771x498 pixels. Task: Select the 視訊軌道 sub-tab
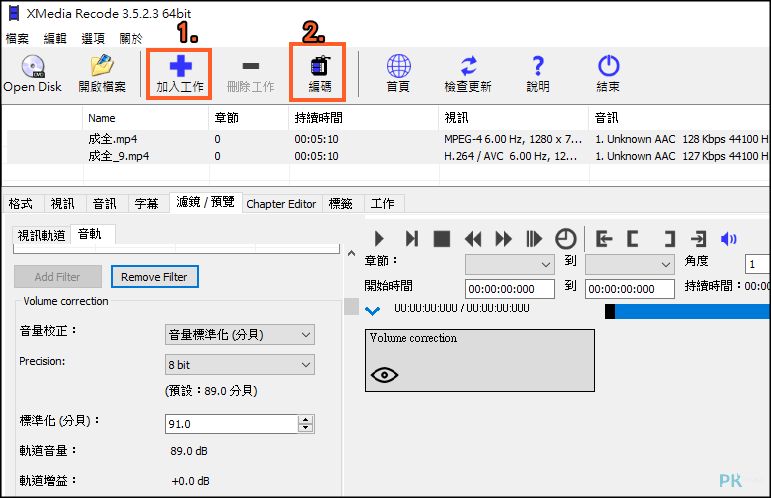tap(42, 235)
